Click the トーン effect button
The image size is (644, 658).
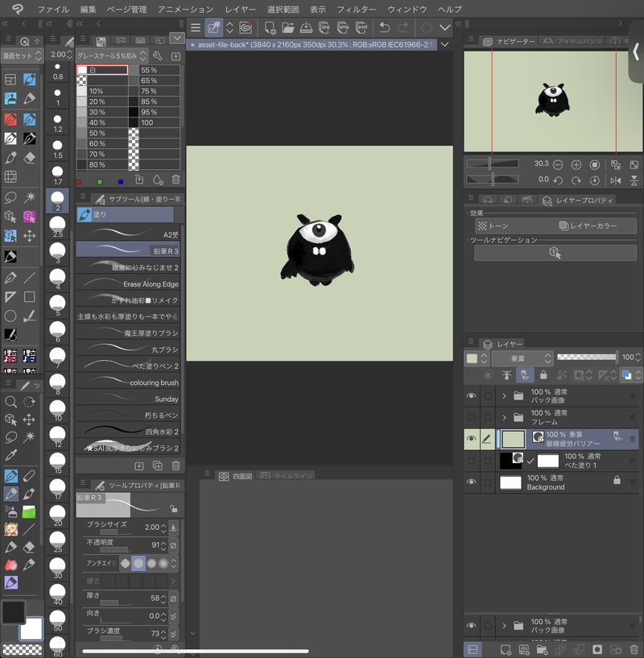click(x=493, y=226)
